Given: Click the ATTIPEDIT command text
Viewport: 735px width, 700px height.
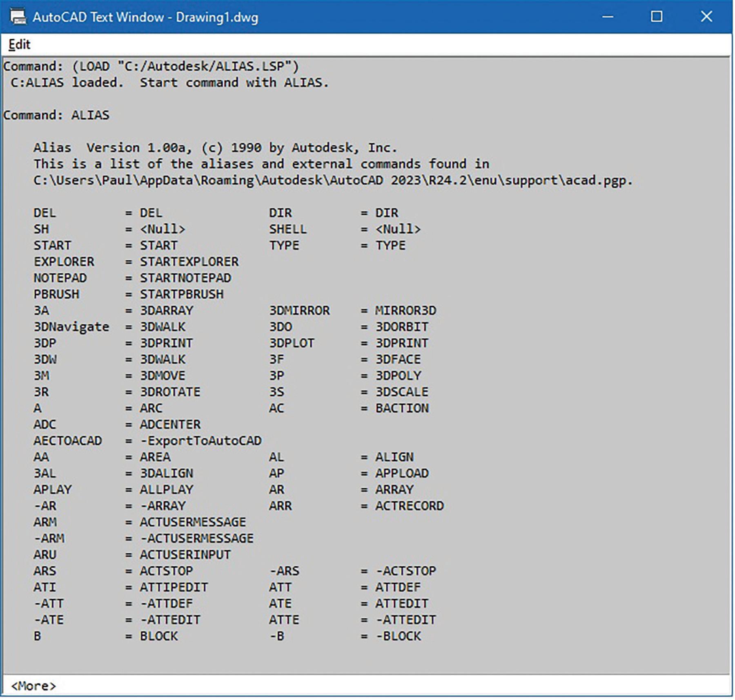Looking at the screenshot, I should [174, 588].
